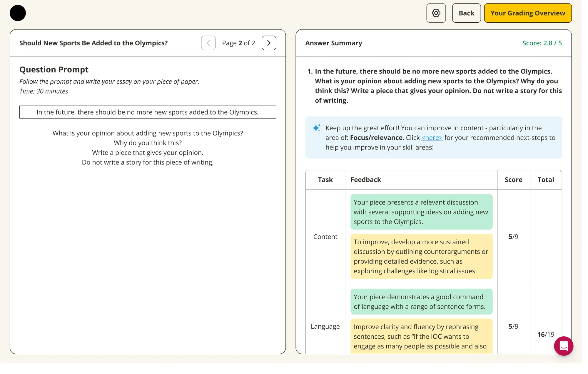Click the Task column header

click(x=325, y=179)
